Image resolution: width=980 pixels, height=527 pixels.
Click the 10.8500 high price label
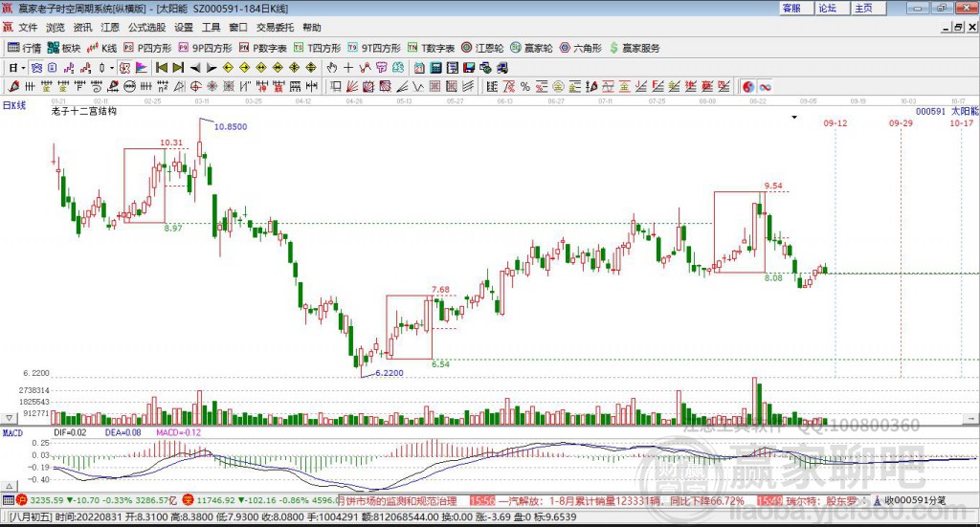[231, 127]
